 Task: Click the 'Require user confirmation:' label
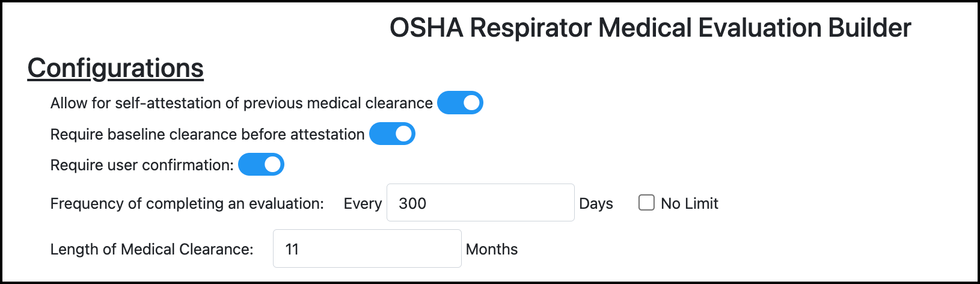[142, 165]
